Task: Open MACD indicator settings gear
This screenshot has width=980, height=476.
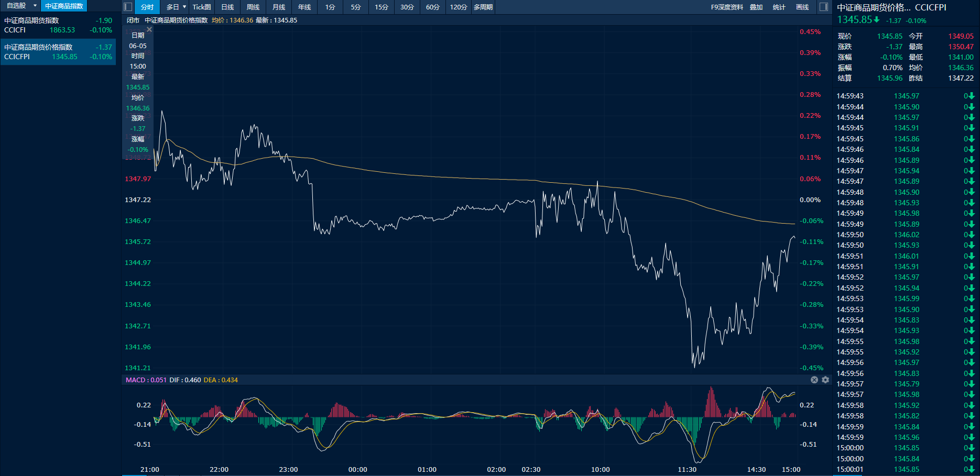Action: pyautogui.click(x=825, y=380)
